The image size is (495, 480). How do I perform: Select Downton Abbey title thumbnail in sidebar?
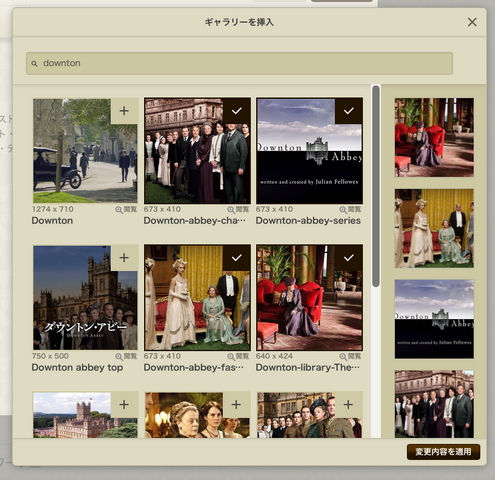tap(434, 319)
